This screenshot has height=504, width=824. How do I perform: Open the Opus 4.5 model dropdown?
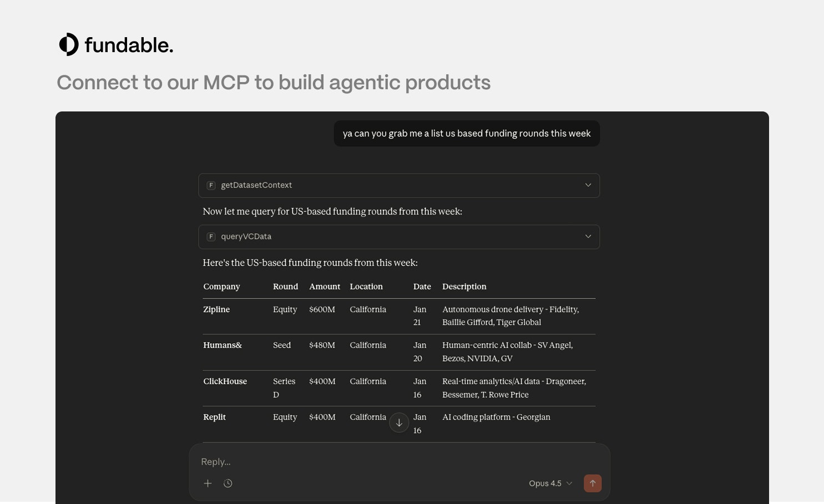pyautogui.click(x=550, y=483)
